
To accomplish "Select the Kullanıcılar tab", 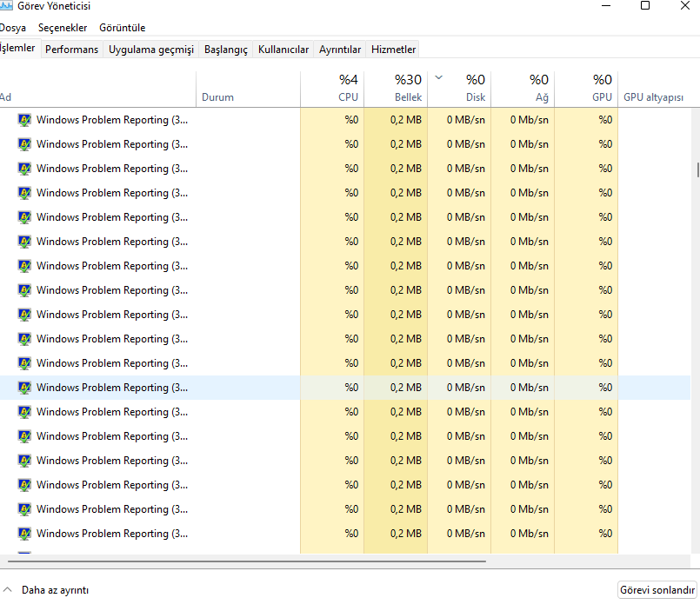I will click(x=283, y=49).
